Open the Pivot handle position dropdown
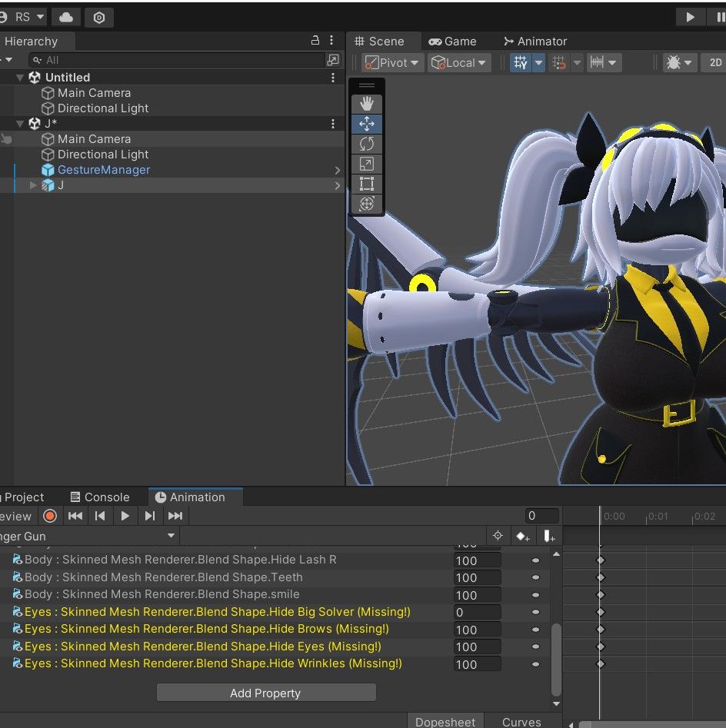Viewport: 726px width, 728px height. coord(393,63)
